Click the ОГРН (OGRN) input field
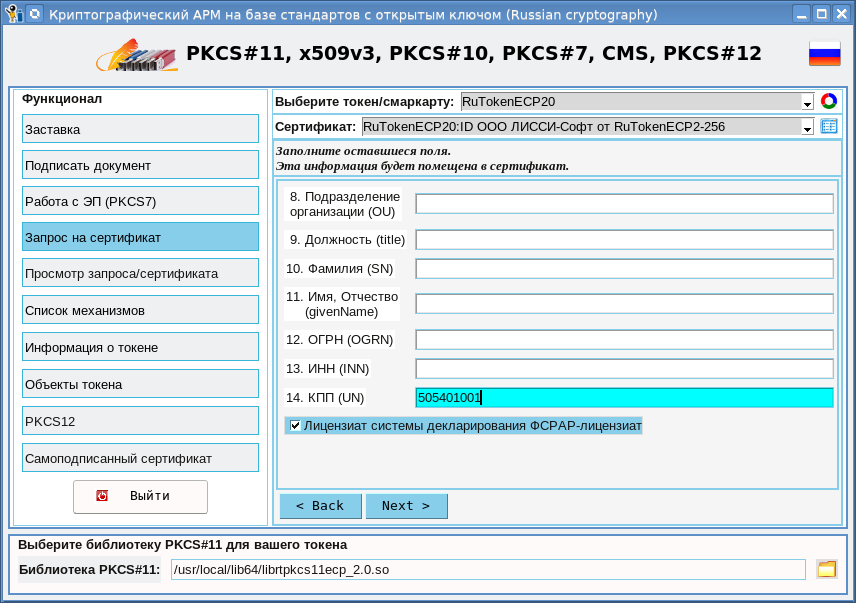This screenshot has height=603, width=856. pyautogui.click(x=625, y=339)
